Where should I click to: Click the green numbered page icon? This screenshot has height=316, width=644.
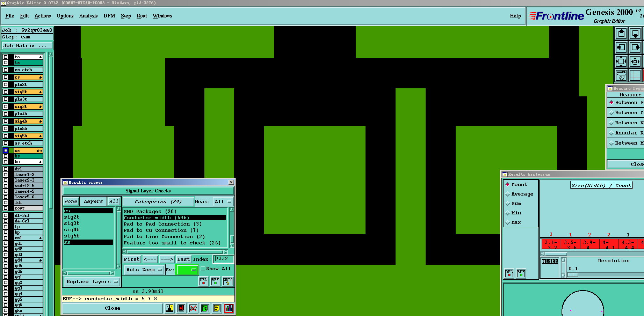click(205, 308)
